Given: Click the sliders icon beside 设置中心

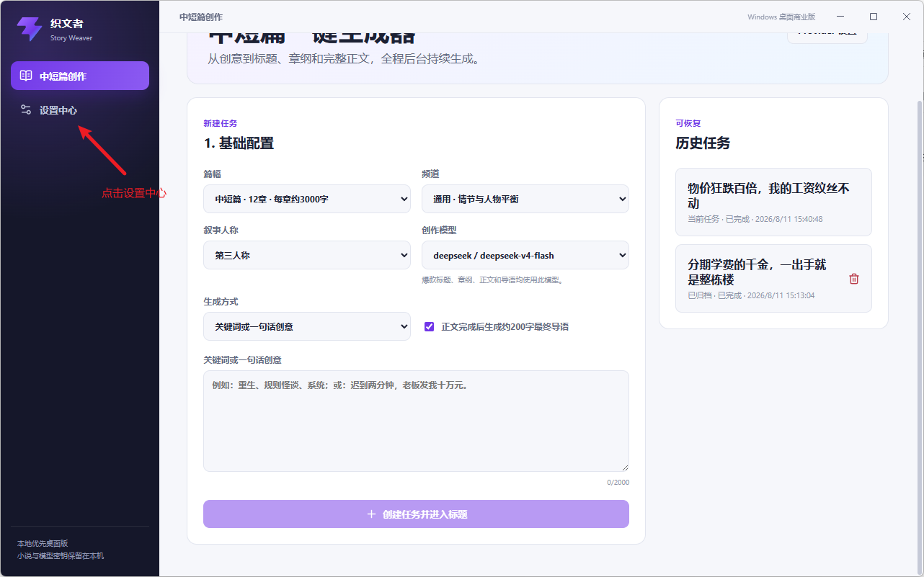Looking at the screenshot, I should [x=26, y=110].
